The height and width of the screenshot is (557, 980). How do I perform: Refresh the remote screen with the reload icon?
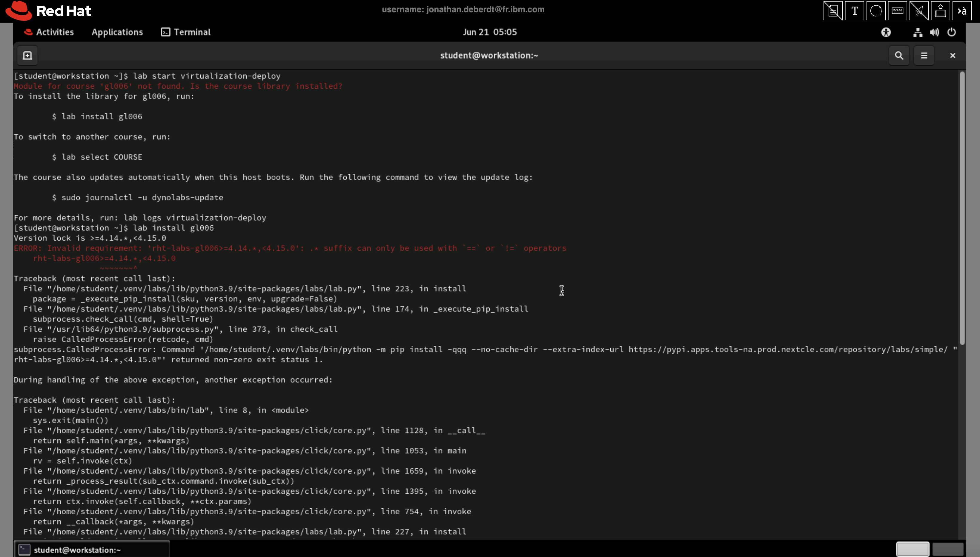coord(876,10)
